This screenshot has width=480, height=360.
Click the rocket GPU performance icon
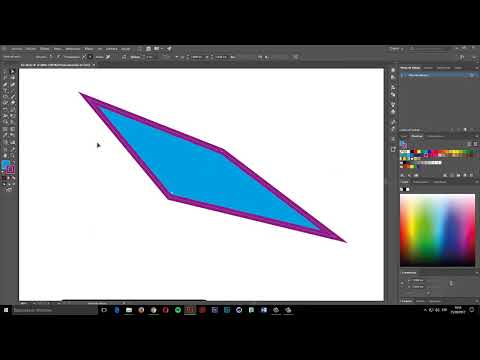[169, 49]
